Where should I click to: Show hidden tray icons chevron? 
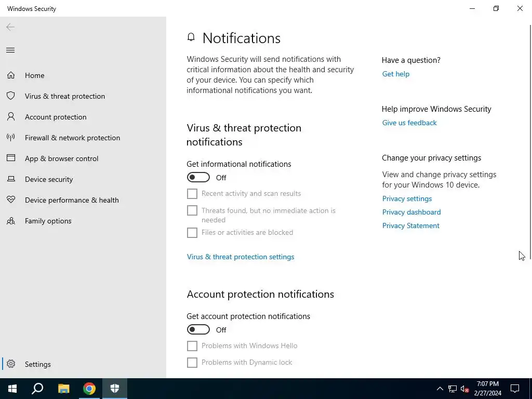pyautogui.click(x=440, y=389)
